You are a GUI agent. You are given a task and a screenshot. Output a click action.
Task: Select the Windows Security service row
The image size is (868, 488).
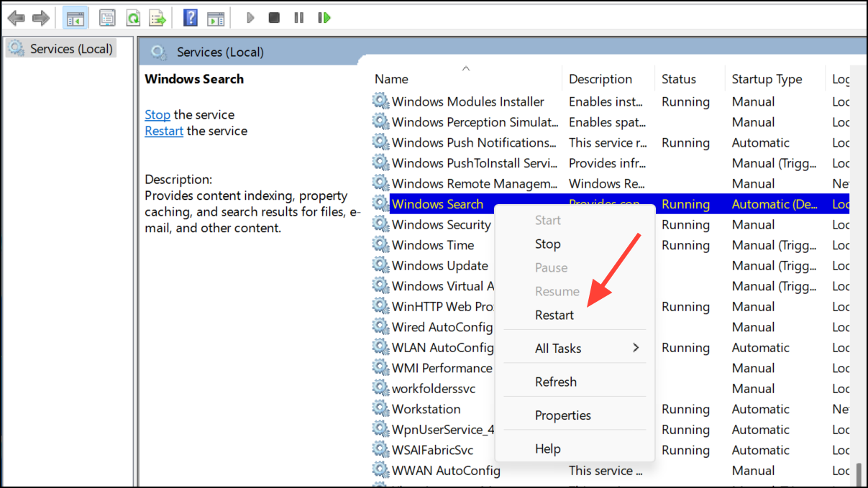tap(611, 224)
